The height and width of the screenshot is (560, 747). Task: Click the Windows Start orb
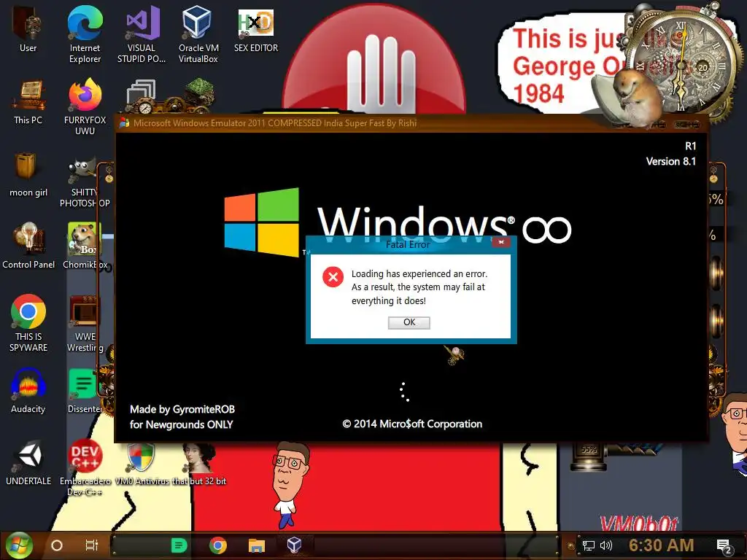19,545
